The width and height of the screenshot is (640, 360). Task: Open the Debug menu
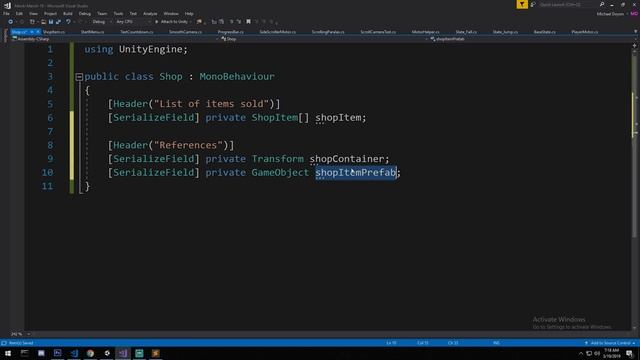pyautogui.click(x=84, y=13)
